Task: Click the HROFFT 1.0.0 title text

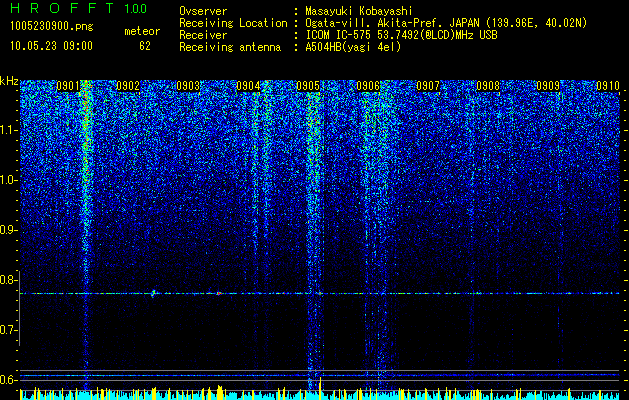Action: [79, 8]
